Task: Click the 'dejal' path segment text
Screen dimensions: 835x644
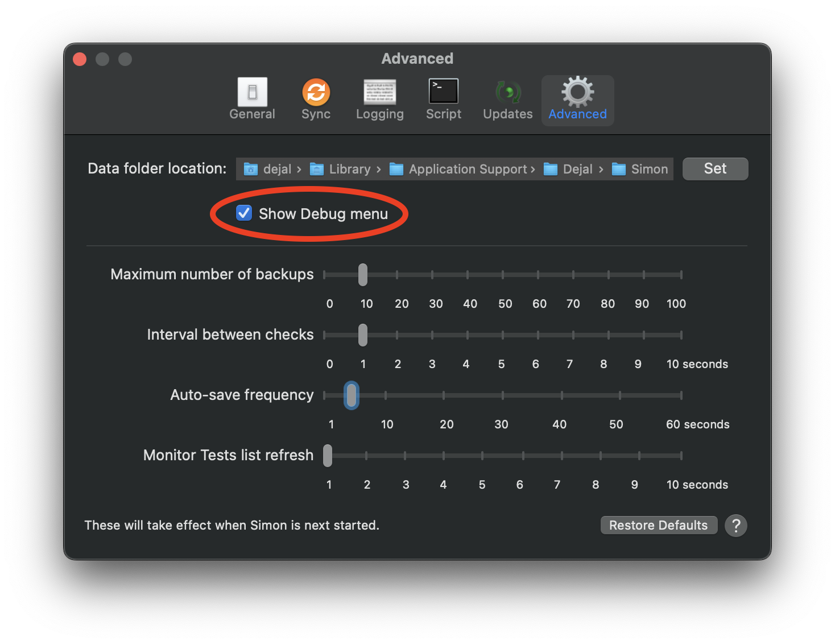Action: (278, 169)
